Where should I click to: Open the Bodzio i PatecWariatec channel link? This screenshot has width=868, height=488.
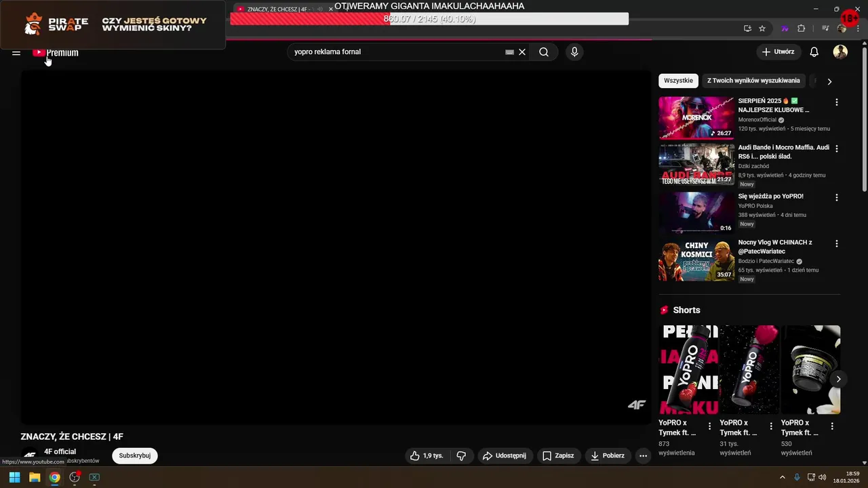tap(766, 262)
